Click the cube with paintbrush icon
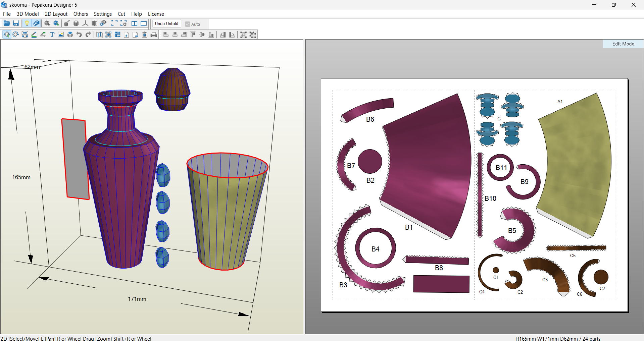 67,23
